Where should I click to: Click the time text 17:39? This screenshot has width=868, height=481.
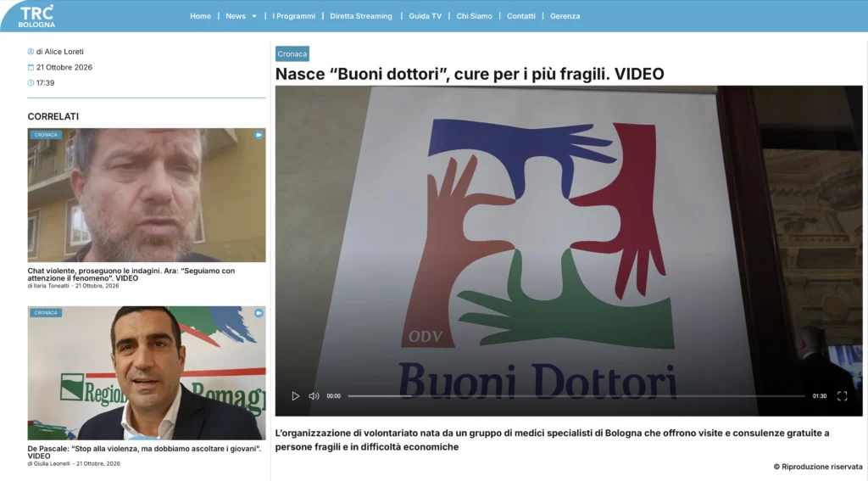pyautogui.click(x=46, y=82)
